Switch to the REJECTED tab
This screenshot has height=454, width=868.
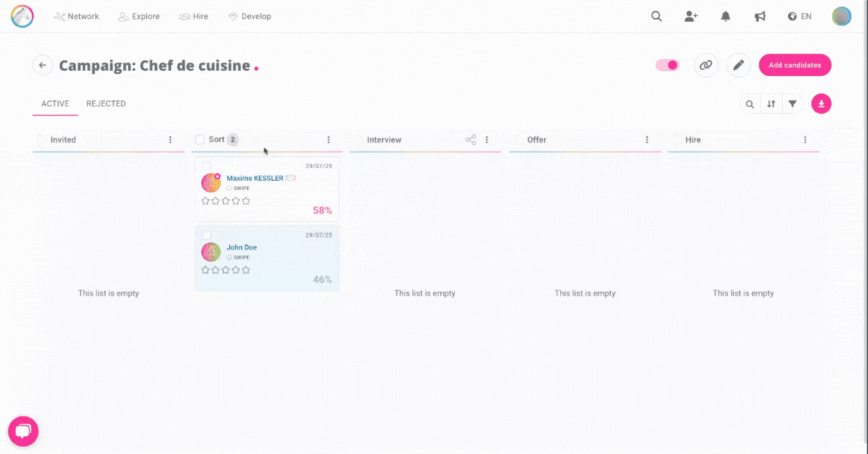(x=105, y=104)
